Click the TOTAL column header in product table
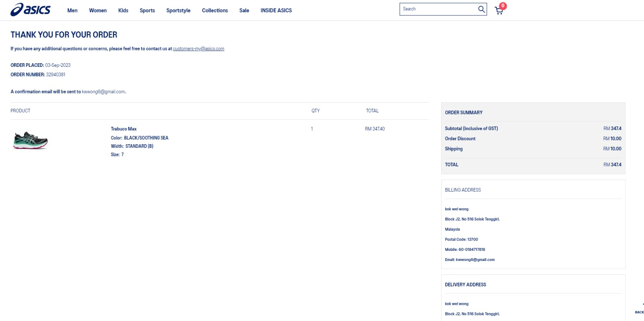644x321 pixels. tap(372, 111)
